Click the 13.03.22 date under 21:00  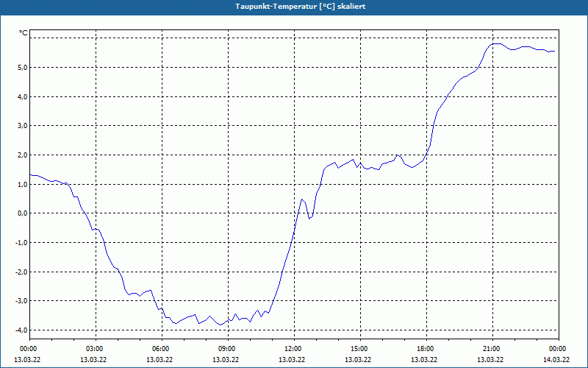tap(490, 360)
